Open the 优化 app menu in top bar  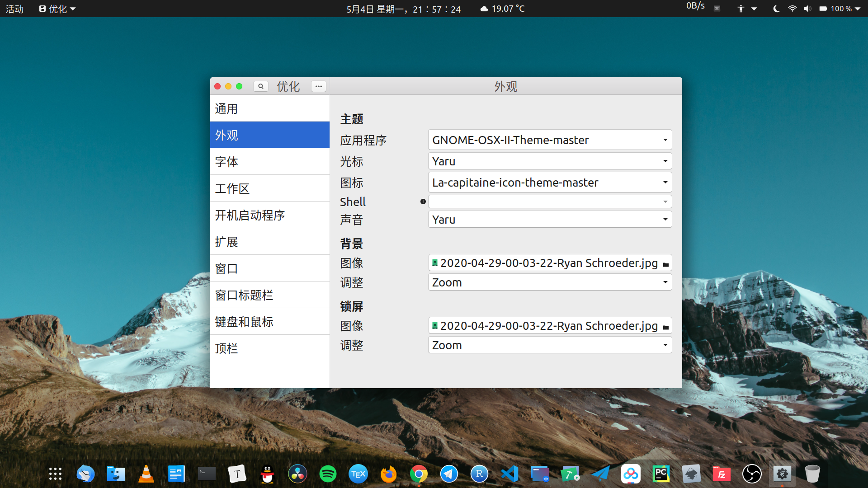pos(57,9)
